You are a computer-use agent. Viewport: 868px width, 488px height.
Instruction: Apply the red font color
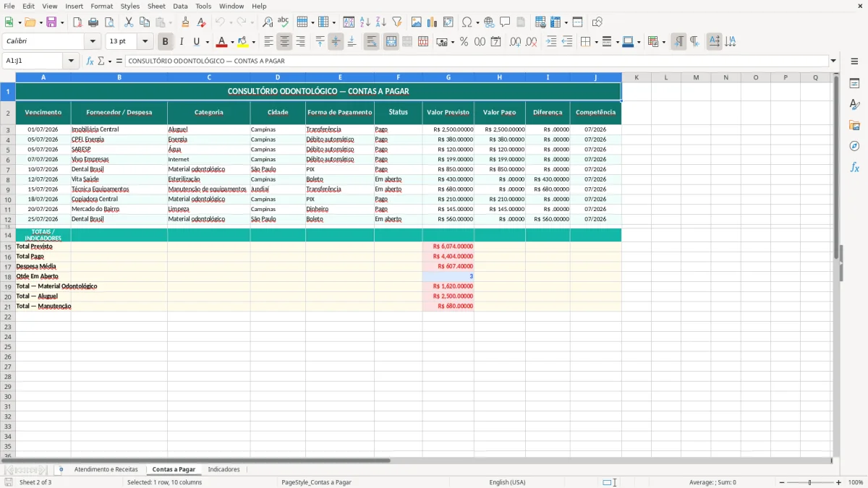pyautogui.click(x=222, y=42)
